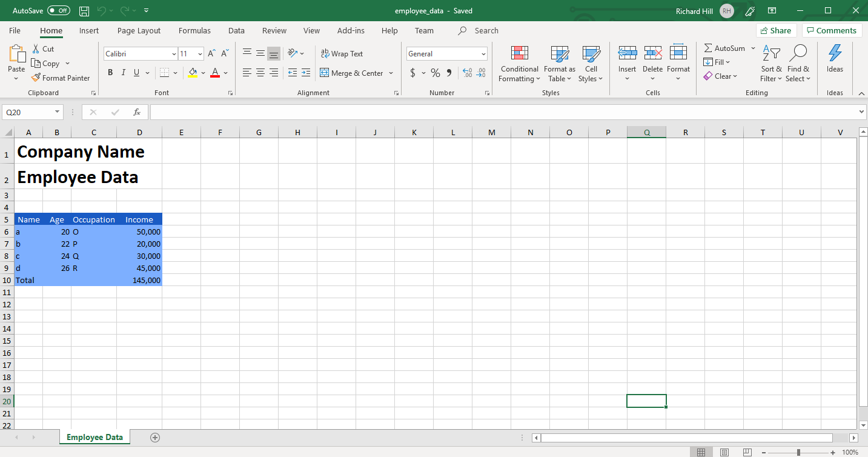This screenshot has height=457, width=868.
Task: Open Customize Quick Access Toolbar dropdown
Action: [147, 11]
